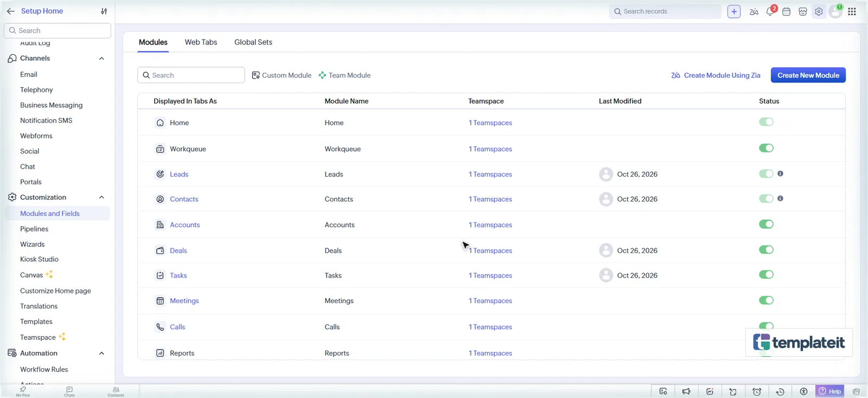
Task: Click the alarm clock reminders icon
Action: click(757, 391)
